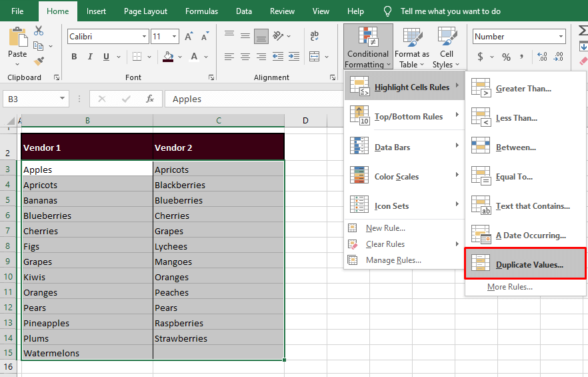Choose Equal To rule
This screenshot has height=377, width=588.
[x=525, y=176]
